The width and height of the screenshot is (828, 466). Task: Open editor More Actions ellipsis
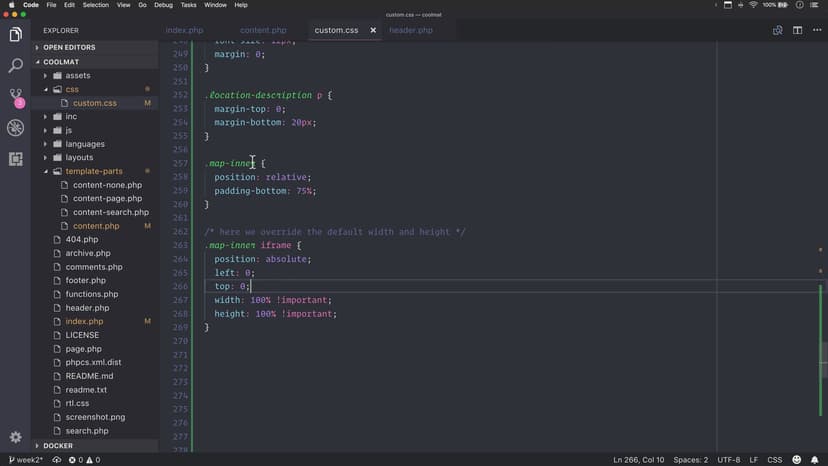816,30
